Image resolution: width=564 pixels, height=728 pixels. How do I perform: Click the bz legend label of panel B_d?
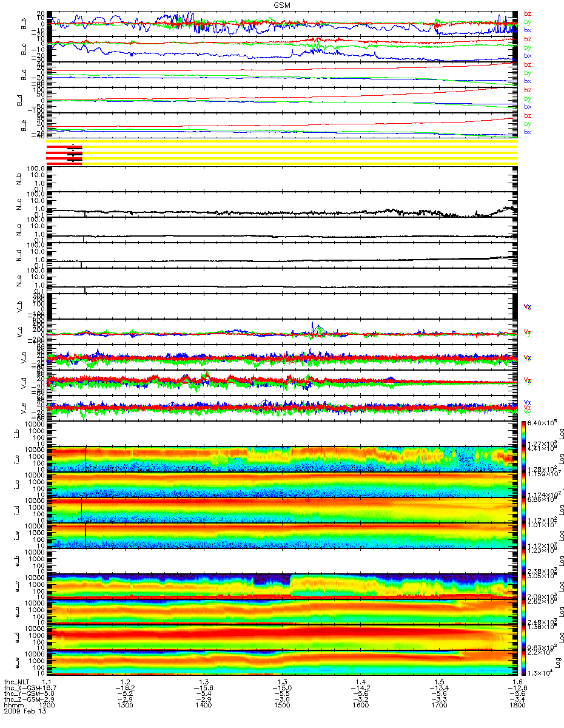528,90
